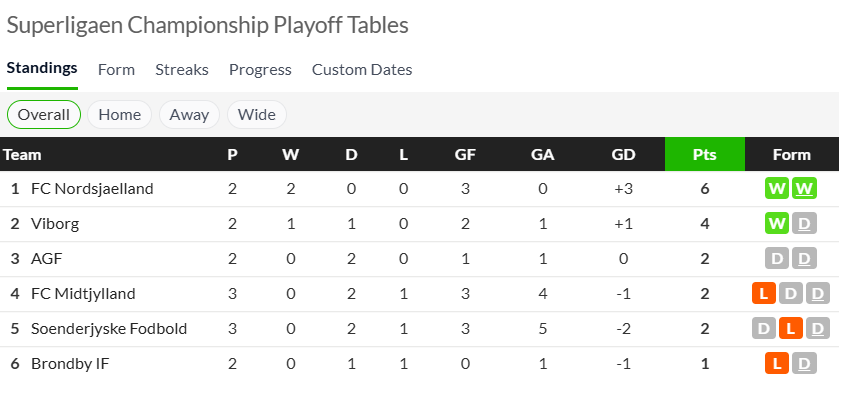
Task: Open FC Nordsjaelland team link
Action: point(92,188)
